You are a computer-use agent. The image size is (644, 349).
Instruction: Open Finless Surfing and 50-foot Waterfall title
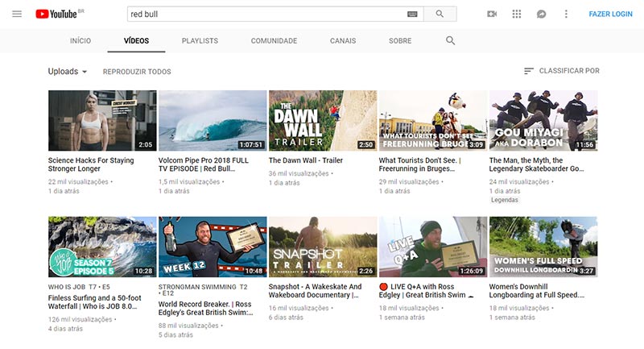(94, 302)
